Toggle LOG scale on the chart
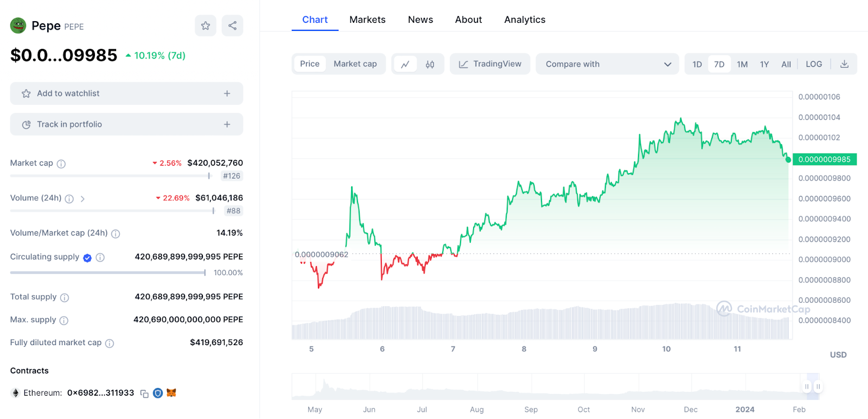Image resolution: width=868 pixels, height=419 pixels. pyautogui.click(x=814, y=64)
